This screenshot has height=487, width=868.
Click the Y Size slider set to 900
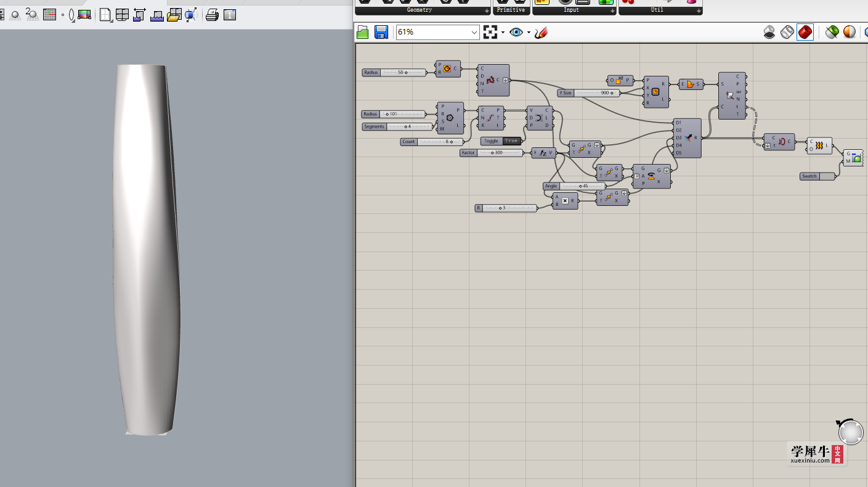[x=589, y=93]
